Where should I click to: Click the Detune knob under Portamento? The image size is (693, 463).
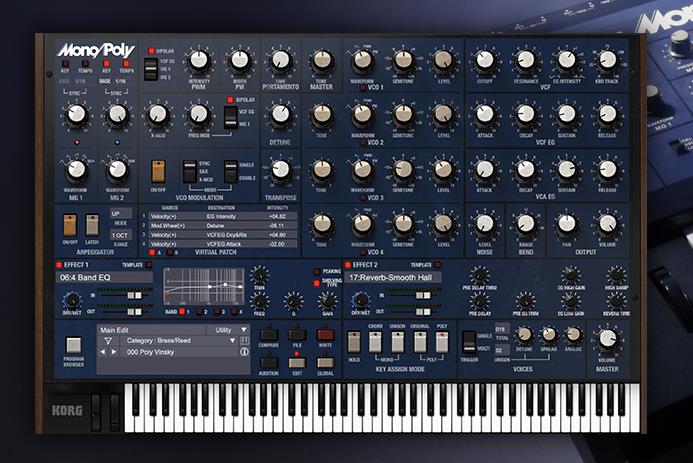pyautogui.click(x=280, y=114)
